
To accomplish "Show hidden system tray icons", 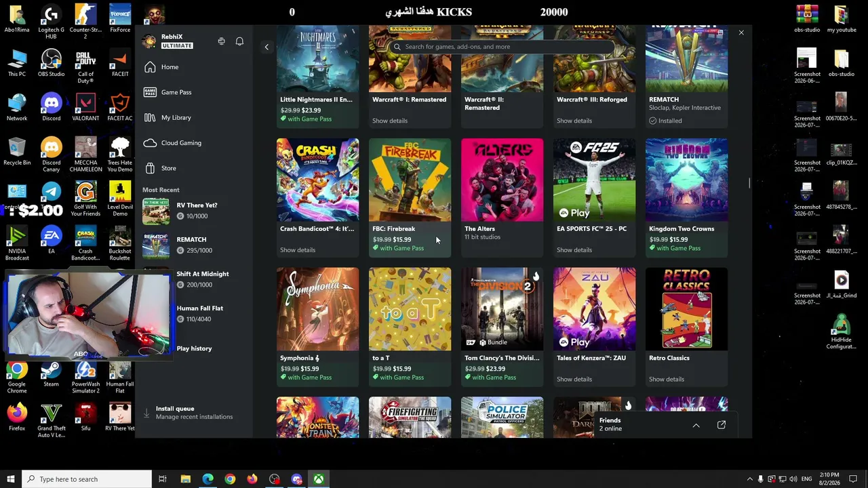I will click(x=749, y=479).
